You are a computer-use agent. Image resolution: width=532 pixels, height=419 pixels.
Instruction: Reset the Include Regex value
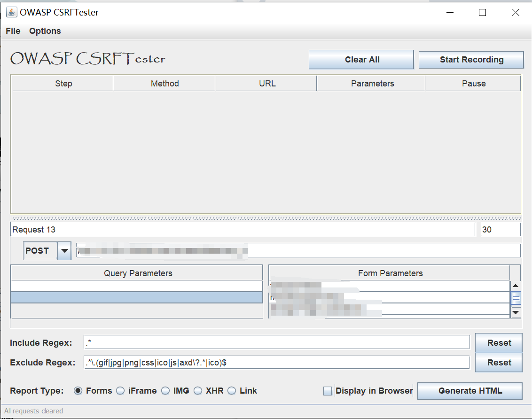499,343
